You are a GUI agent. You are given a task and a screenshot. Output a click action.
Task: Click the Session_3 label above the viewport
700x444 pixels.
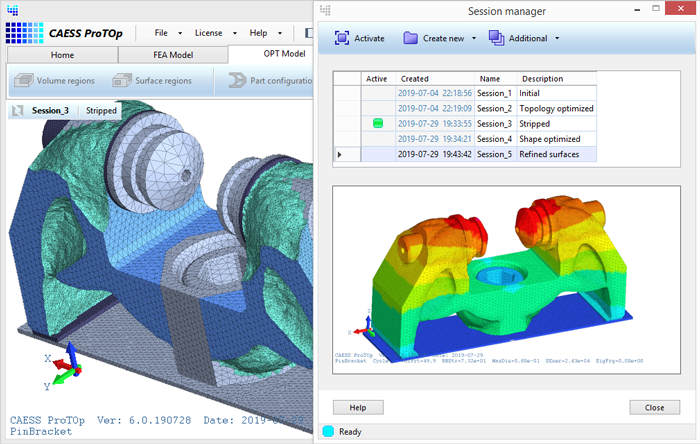coord(50,110)
